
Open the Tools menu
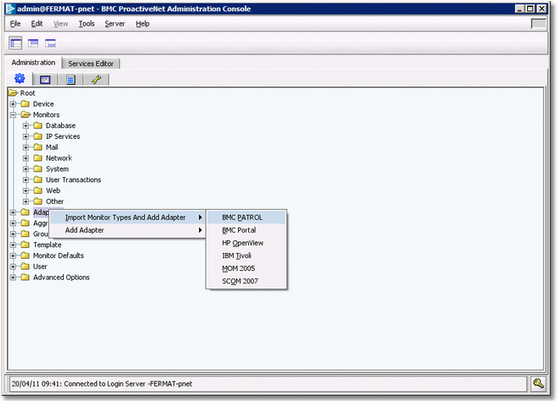(86, 24)
